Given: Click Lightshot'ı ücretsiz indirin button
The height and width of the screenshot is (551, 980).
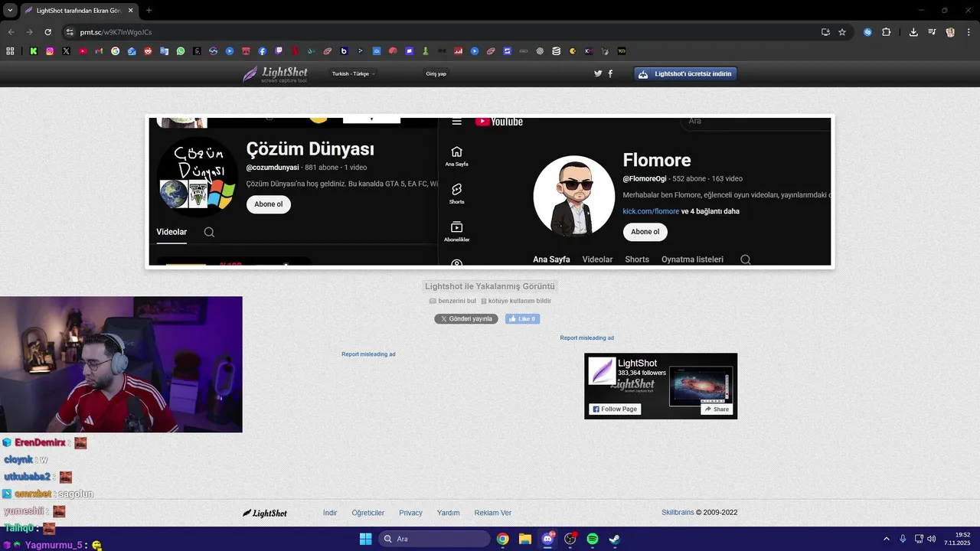Looking at the screenshot, I should point(685,73).
